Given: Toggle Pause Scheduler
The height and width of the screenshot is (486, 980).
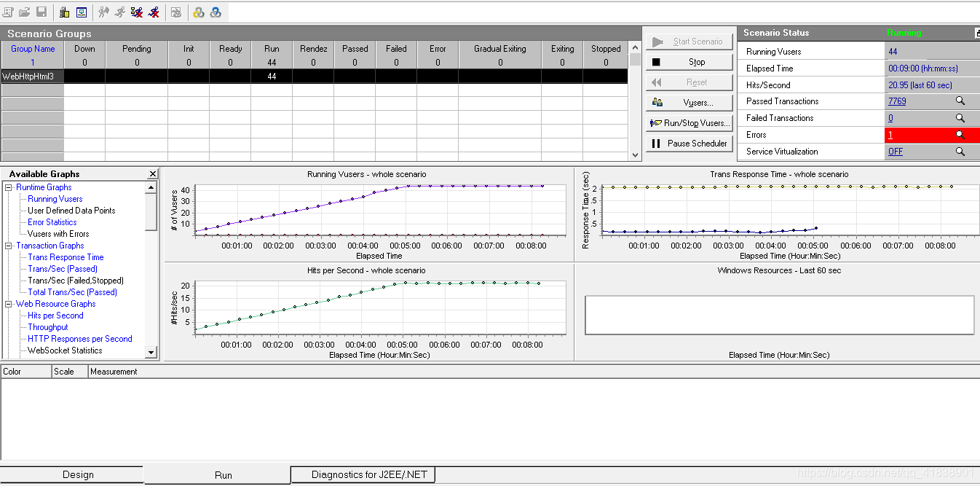Looking at the screenshot, I should click(689, 143).
